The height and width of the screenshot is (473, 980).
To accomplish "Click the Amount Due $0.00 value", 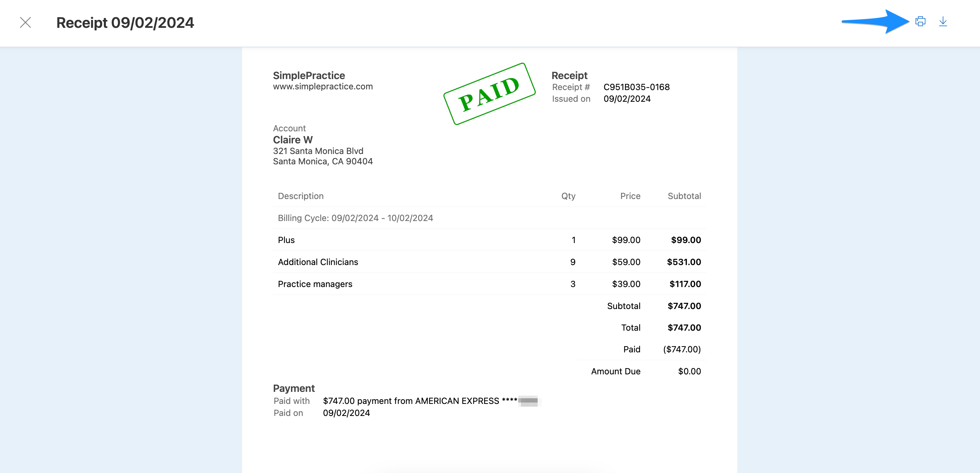I will point(689,371).
